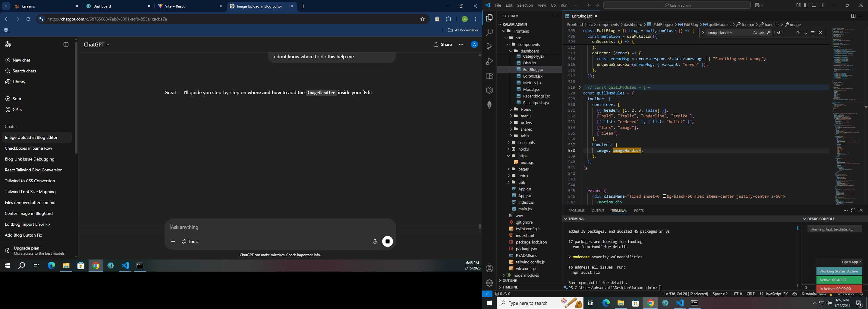The image size is (868, 309).
Task: Open the VS Code Explorer view icon
Action: (489, 18)
